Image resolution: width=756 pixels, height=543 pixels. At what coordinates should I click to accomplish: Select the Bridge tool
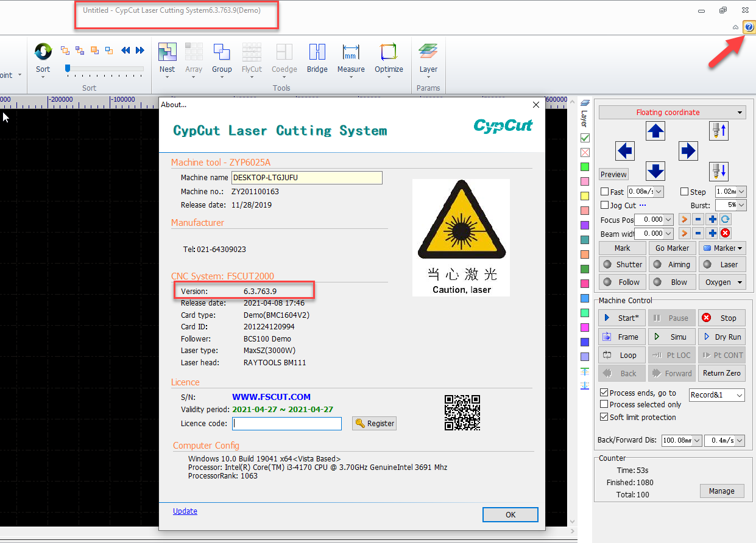(x=317, y=58)
